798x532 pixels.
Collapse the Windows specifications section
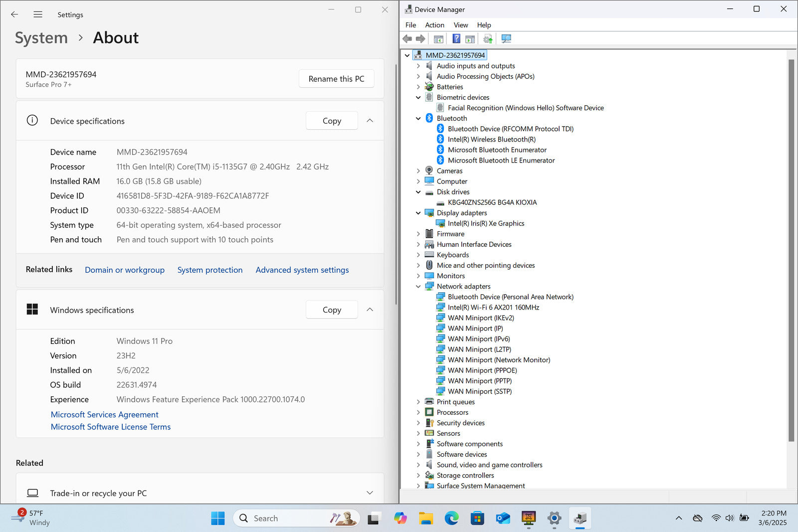tap(370, 310)
